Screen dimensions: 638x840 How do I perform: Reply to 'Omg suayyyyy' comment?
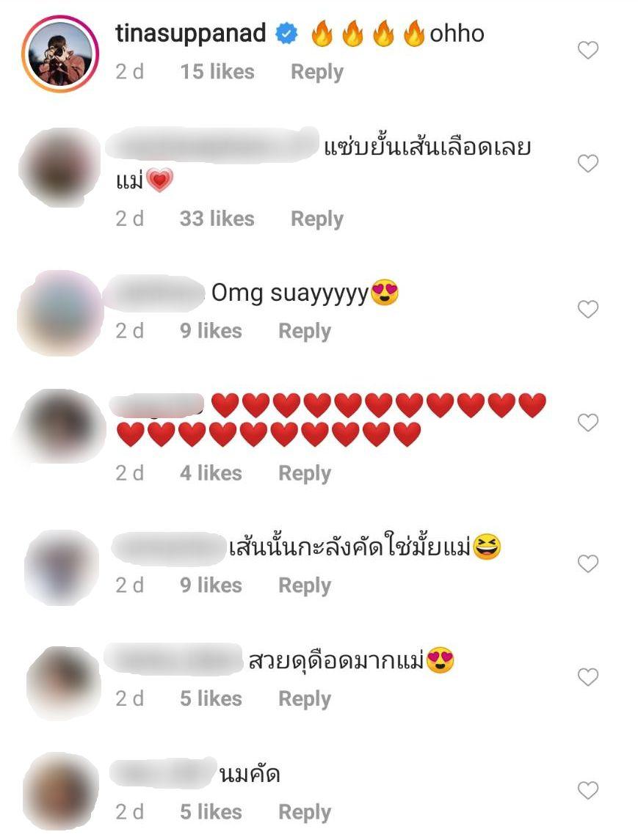(x=305, y=331)
